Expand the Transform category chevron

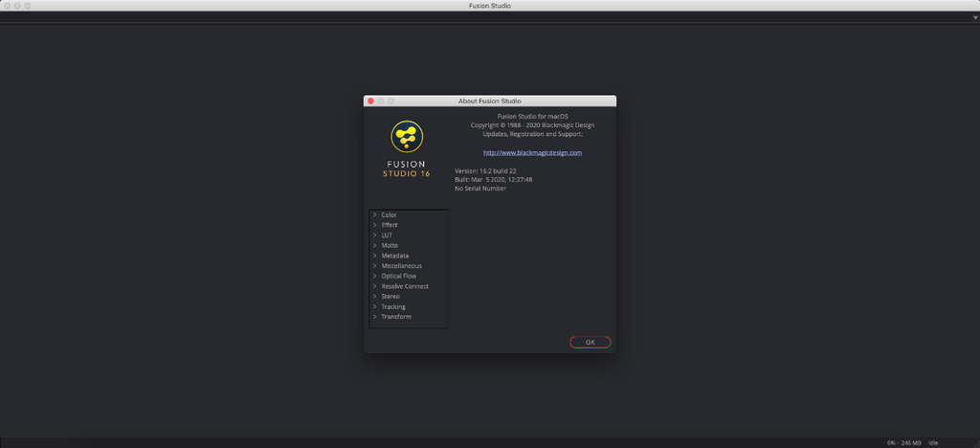click(x=374, y=317)
